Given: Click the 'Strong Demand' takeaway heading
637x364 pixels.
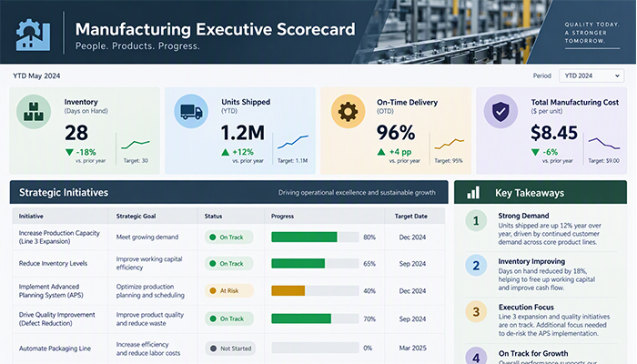Looking at the screenshot, I should coord(523,216).
